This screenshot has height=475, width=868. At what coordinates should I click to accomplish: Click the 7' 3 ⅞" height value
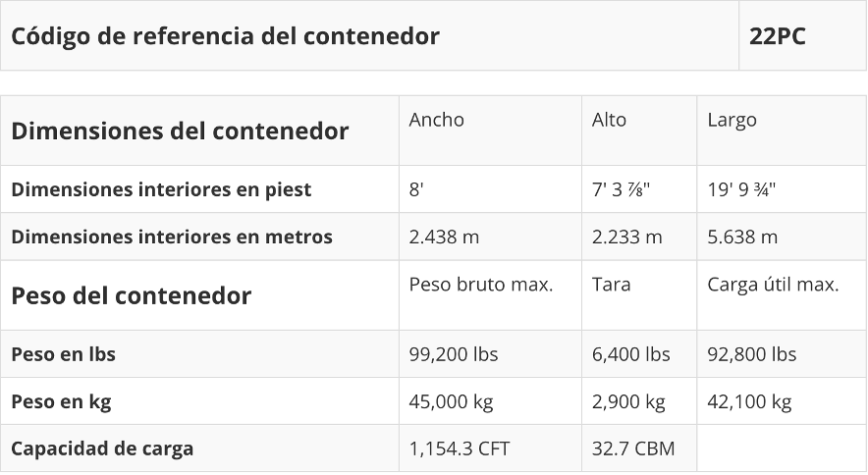[621, 189]
